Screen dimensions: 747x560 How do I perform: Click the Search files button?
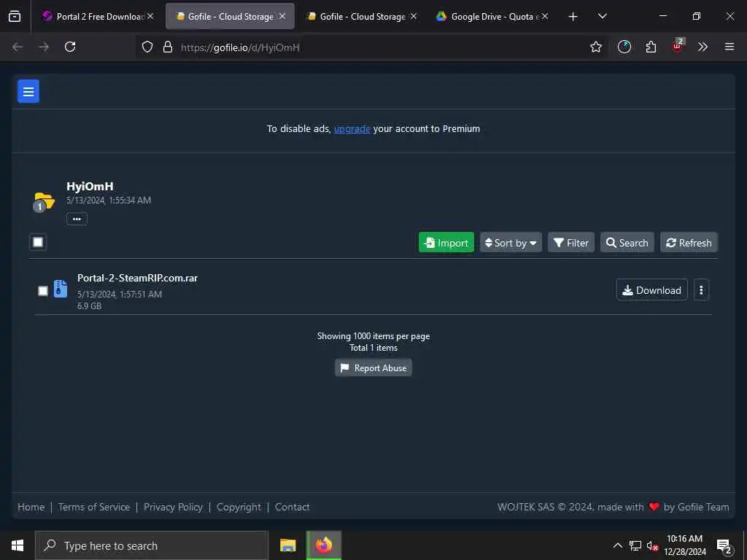point(627,243)
